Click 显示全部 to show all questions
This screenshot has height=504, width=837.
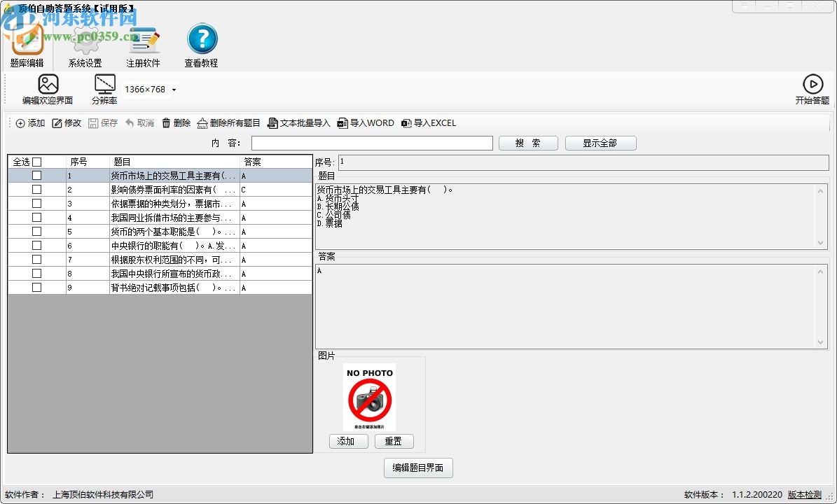pyautogui.click(x=600, y=143)
